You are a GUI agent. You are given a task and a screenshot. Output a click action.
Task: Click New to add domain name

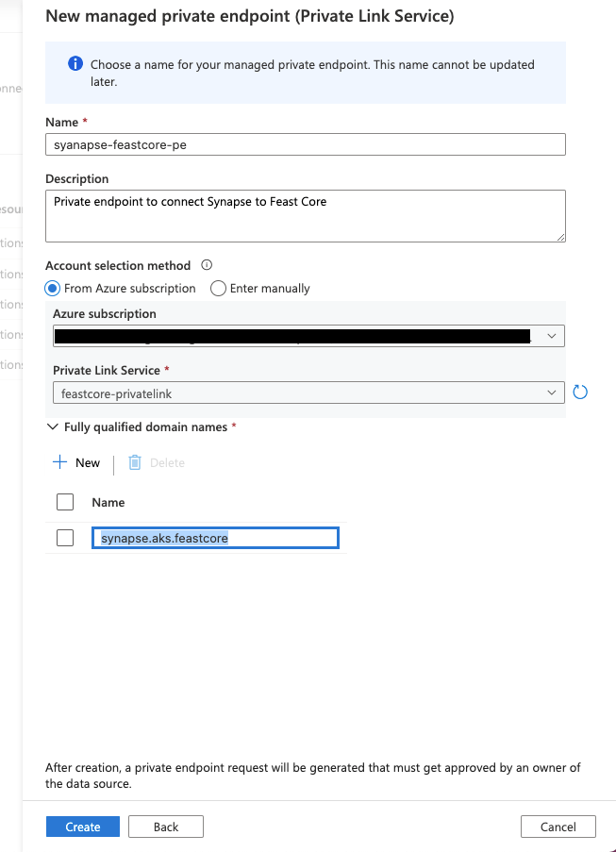76,462
